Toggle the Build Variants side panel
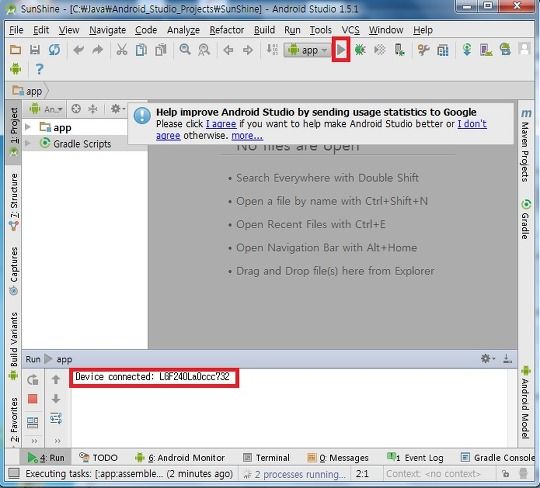Screen dimensions: 540x488 click(13, 346)
